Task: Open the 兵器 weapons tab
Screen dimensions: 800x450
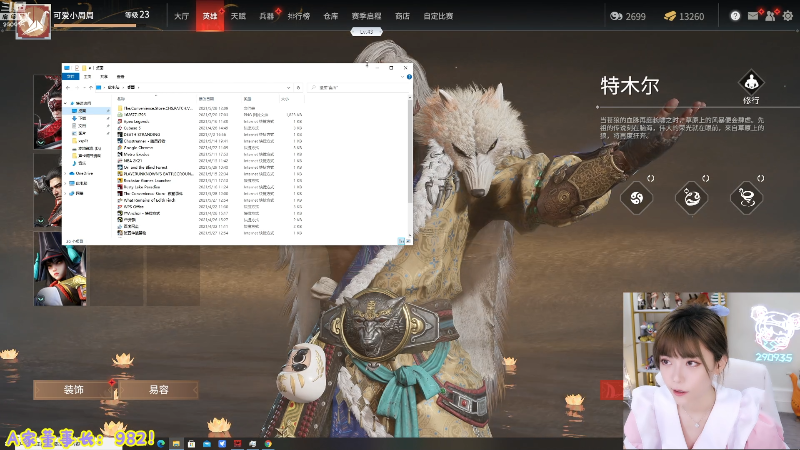Action: point(266,16)
